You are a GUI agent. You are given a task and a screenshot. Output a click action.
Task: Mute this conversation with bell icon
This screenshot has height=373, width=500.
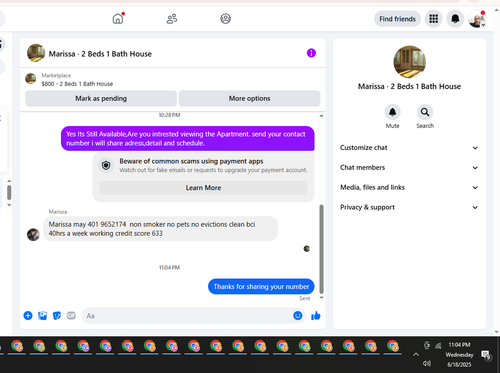392,112
